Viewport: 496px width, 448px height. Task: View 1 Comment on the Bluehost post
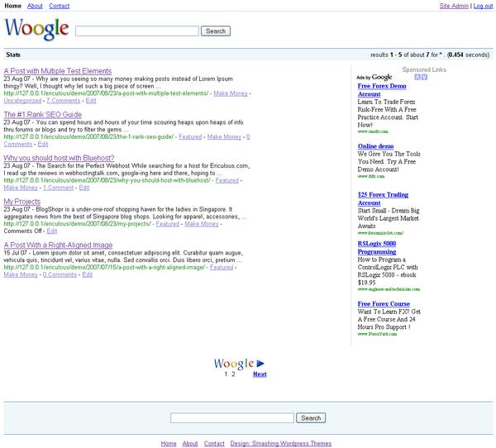58,188
